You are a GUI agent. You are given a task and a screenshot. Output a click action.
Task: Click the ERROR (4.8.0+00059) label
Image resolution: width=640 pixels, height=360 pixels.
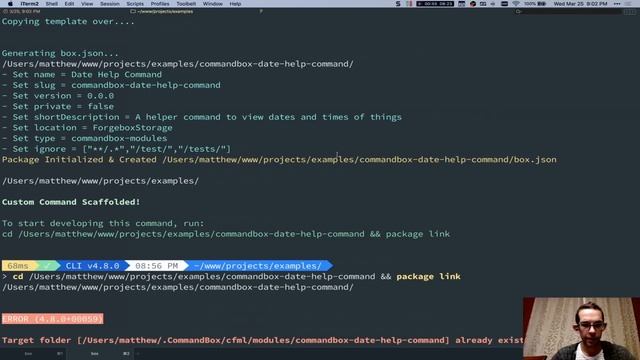coord(53,319)
